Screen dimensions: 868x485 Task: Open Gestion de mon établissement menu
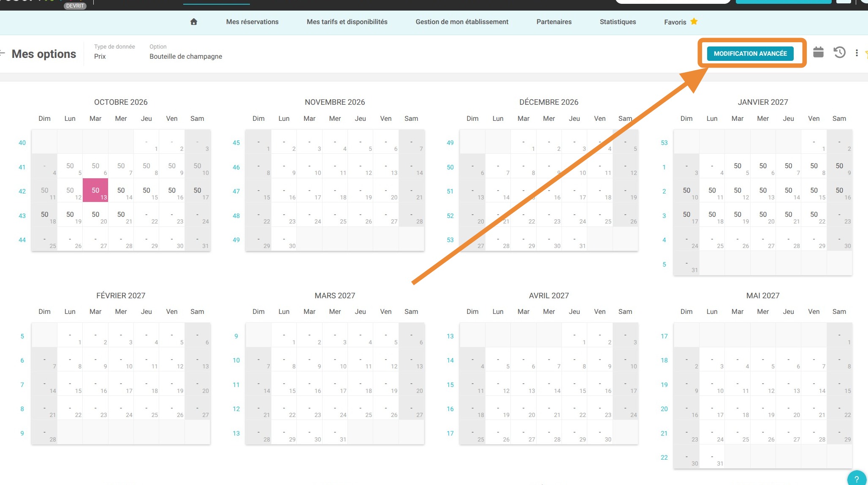[x=462, y=22]
